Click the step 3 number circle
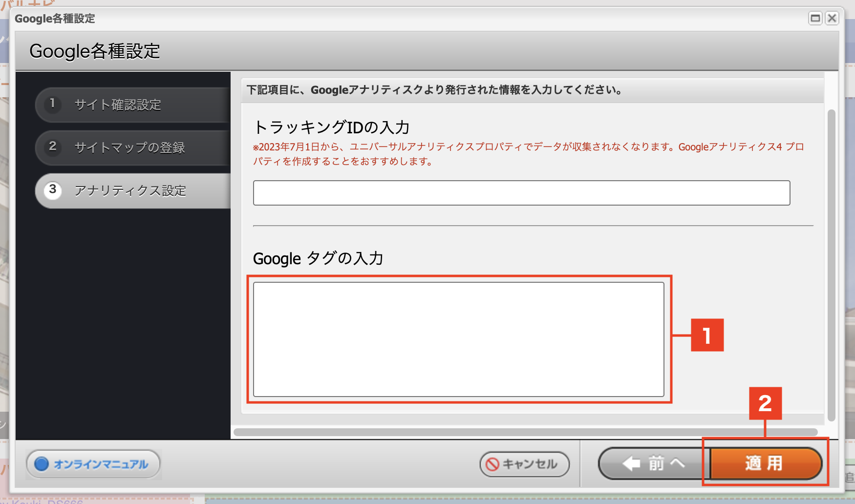 point(52,189)
